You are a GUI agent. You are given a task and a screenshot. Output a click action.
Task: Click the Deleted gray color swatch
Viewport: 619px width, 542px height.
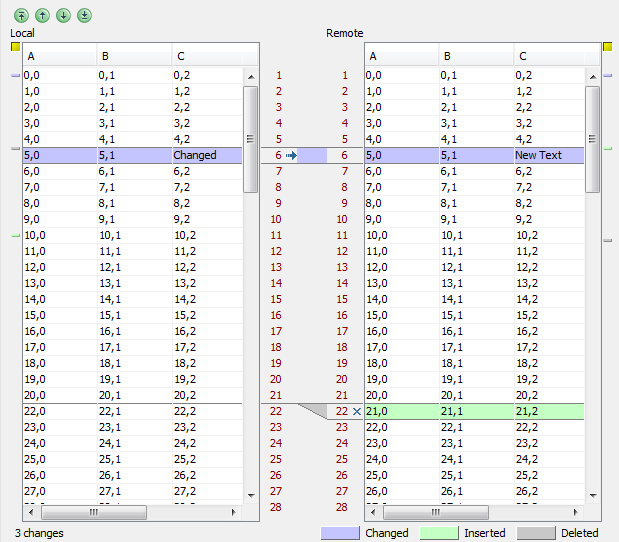pyautogui.click(x=535, y=533)
